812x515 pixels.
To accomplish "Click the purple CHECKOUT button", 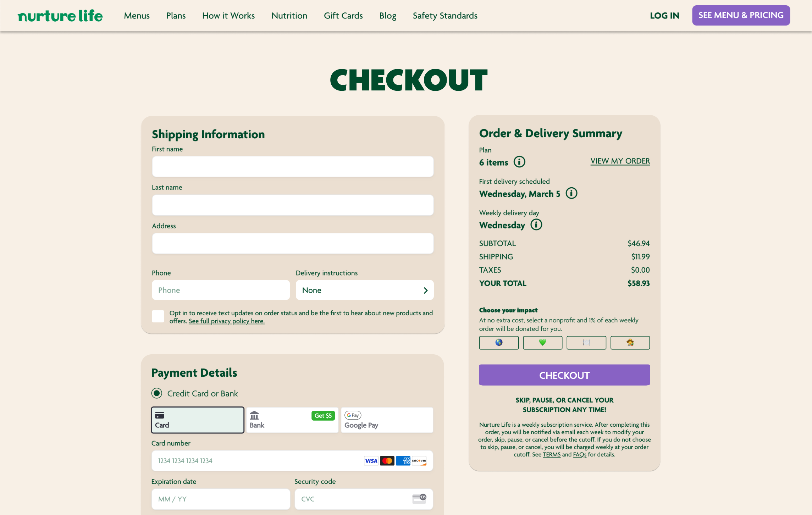I will pyautogui.click(x=564, y=375).
